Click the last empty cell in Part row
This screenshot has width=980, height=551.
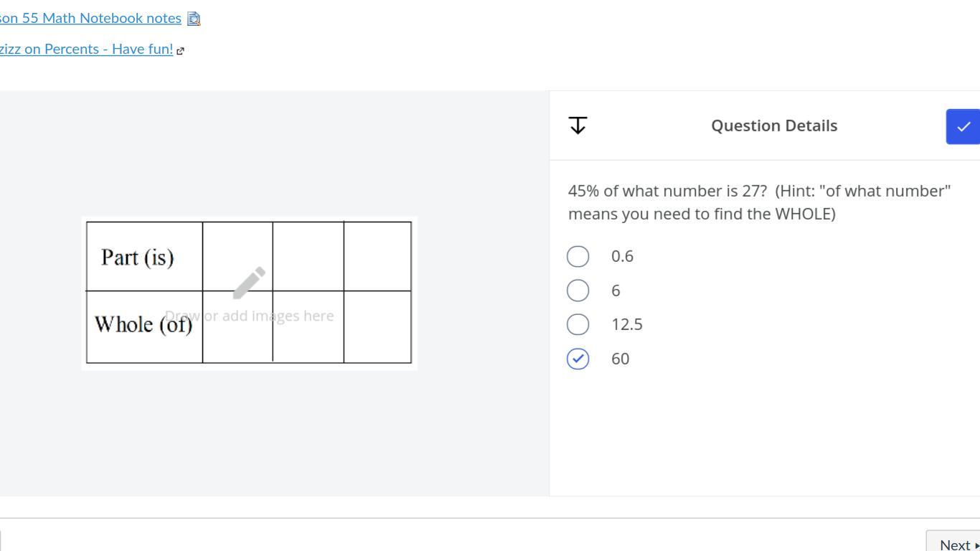point(377,257)
